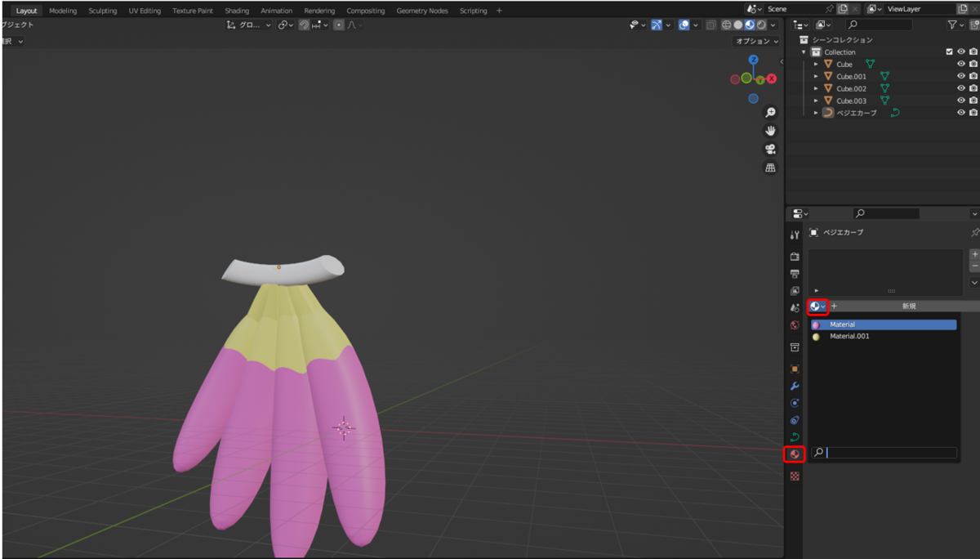Image resolution: width=980 pixels, height=559 pixels.
Task: Switch perspective/orthographic with grid icon
Action: coord(770,168)
